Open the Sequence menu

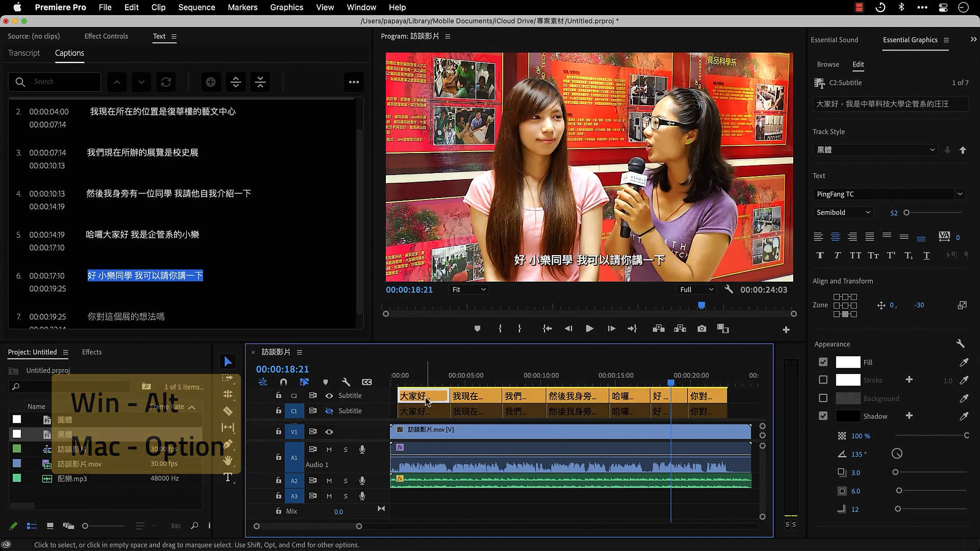tap(197, 7)
